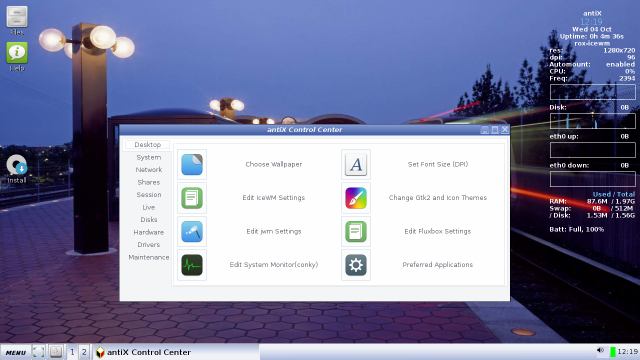Click the green battery indicator in the tray
The height and width of the screenshot is (360, 640).
point(613,352)
